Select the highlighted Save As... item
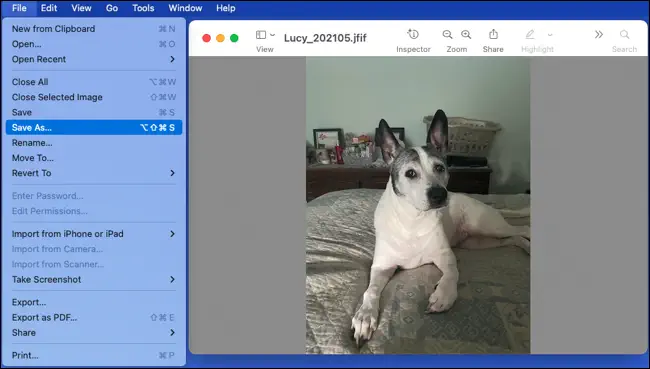Viewport: 650px width, 369px height. click(x=94, y=127)
